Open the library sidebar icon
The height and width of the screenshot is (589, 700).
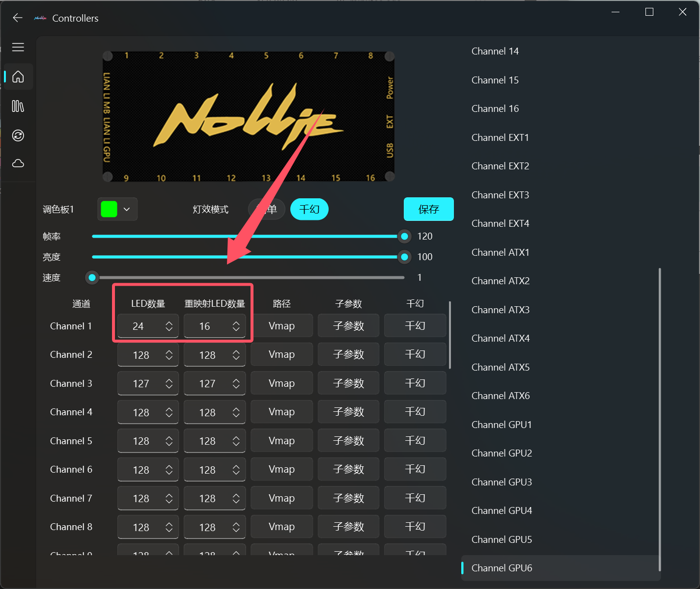[x=18, y=106]
